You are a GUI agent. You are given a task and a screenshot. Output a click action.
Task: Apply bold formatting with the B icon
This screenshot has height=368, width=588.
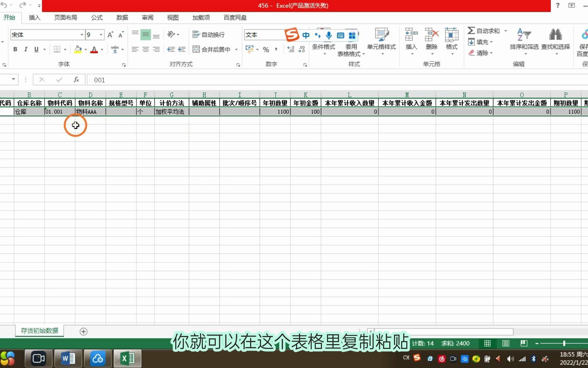[x=15, y=49]
